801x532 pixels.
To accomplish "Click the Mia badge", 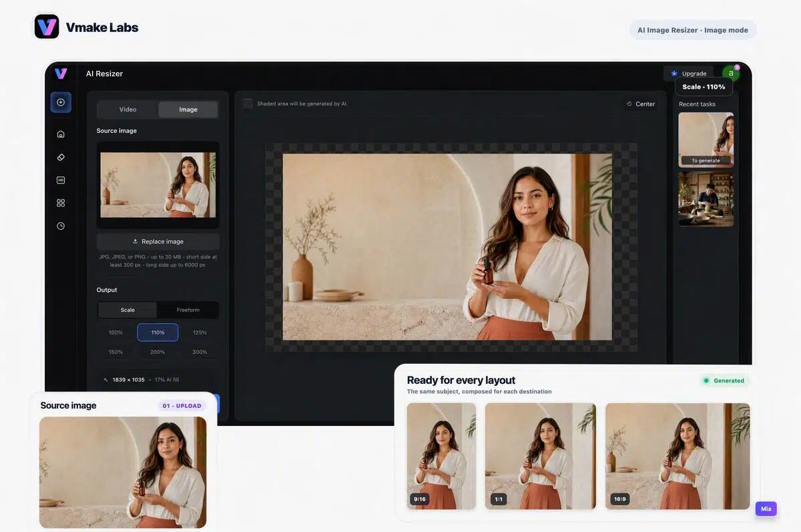I will (766, 509).
